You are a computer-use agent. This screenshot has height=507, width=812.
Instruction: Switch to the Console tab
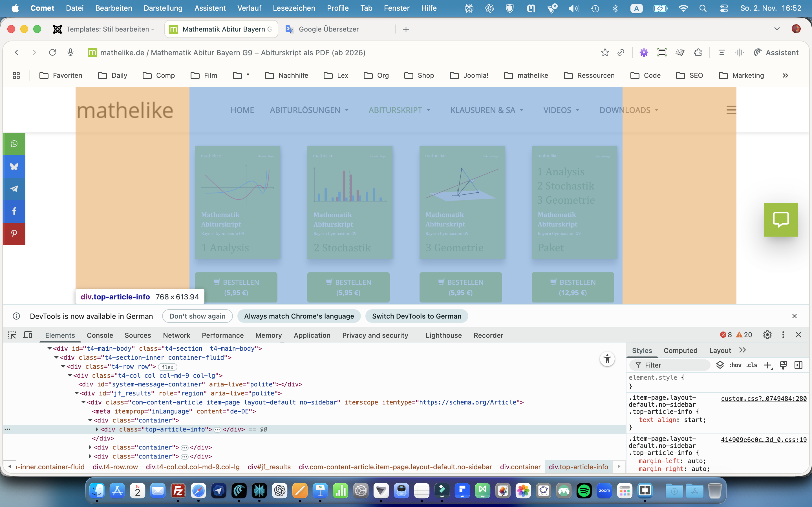100,335
